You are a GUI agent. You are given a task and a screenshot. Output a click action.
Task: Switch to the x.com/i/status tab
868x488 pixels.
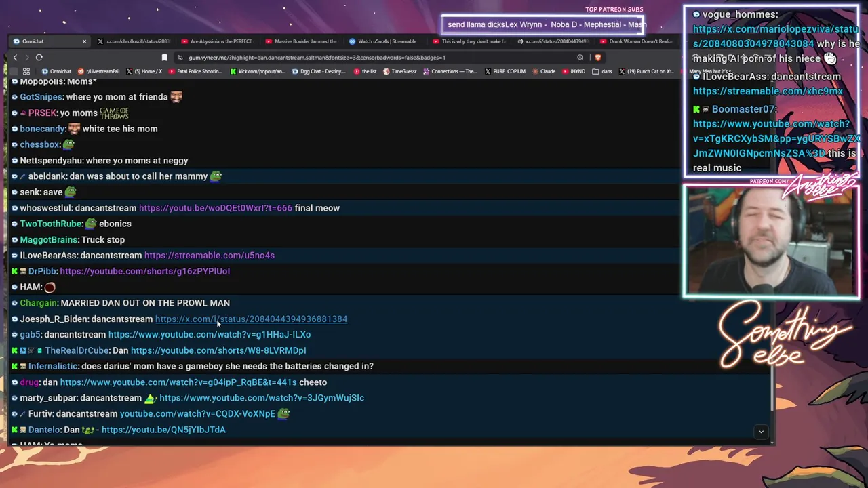tap(553, 41)
